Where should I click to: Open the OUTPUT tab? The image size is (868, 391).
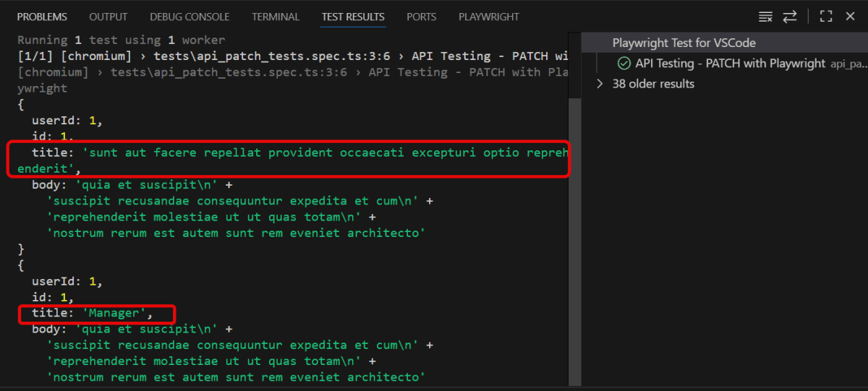[108, 17]
